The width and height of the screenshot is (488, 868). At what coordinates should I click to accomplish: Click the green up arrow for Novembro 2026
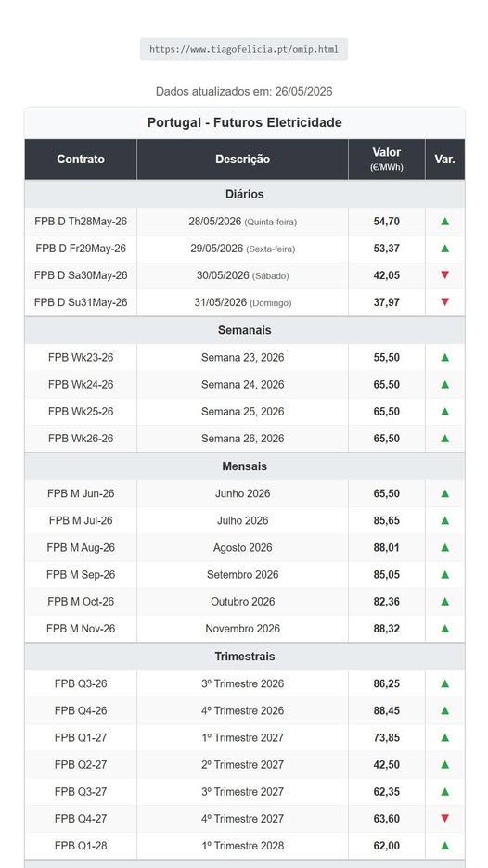point(444,629)
